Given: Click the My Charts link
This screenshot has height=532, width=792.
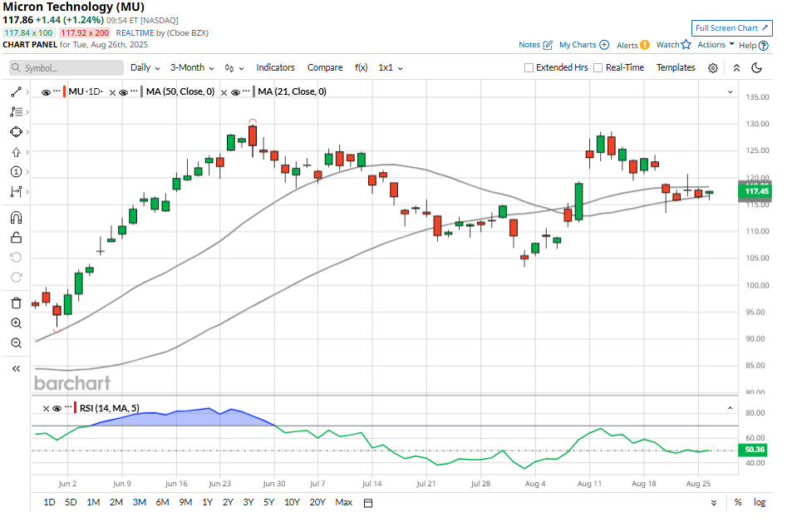Looking at the screenshot, I should point(578,44).
